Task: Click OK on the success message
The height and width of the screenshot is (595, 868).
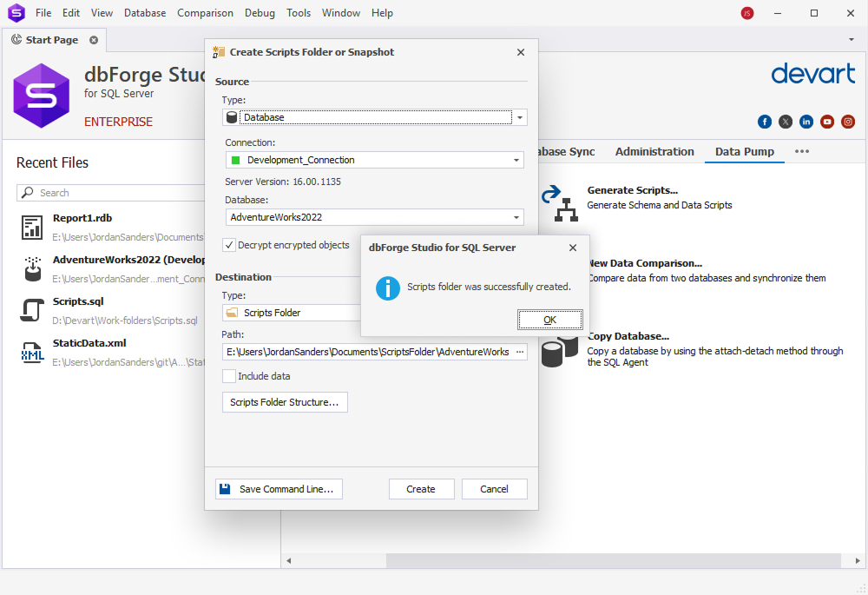Action: [x=549, y=319]
